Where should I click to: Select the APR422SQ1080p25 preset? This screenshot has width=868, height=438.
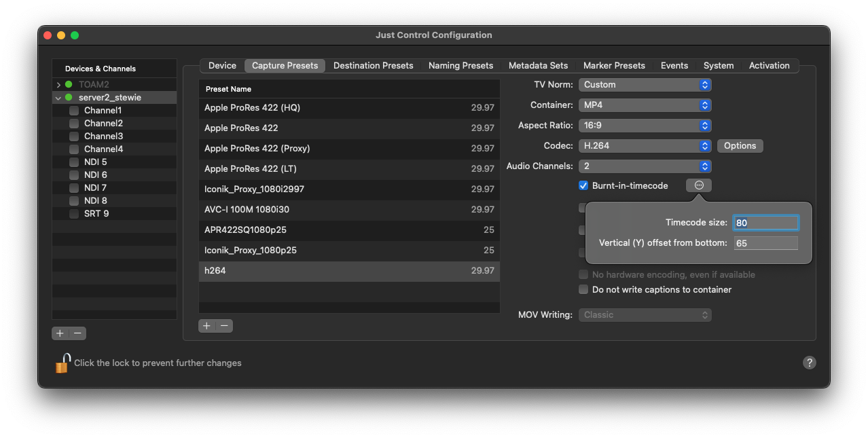point(349,230)
